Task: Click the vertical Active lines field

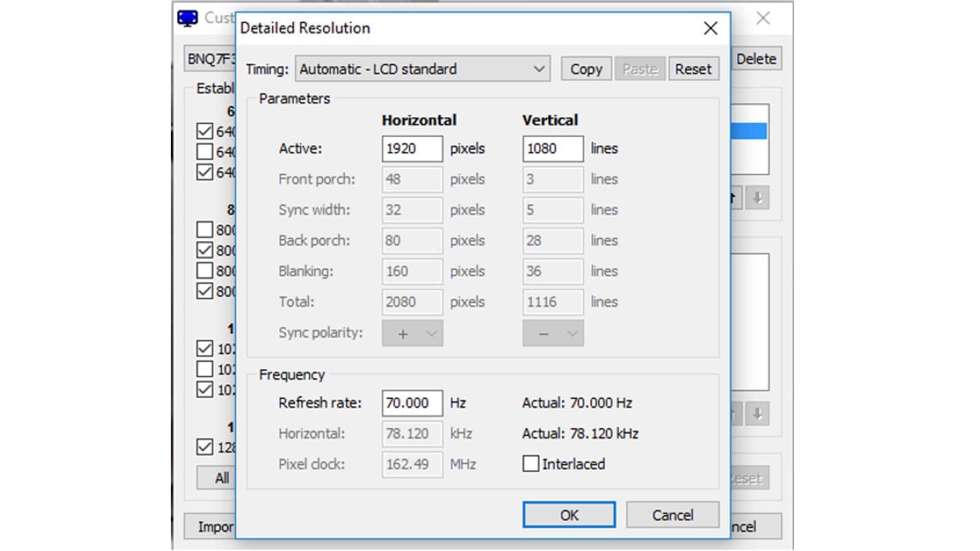Action: [x=553, y=149]
